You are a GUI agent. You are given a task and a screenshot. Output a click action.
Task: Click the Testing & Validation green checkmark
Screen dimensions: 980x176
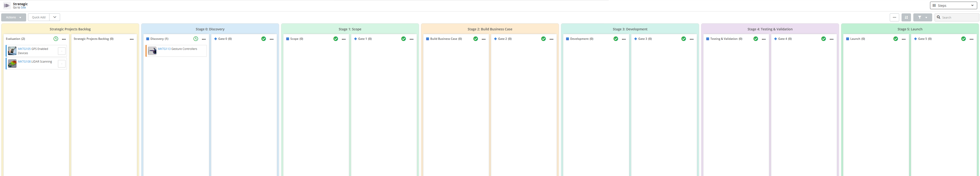(755, 39)
